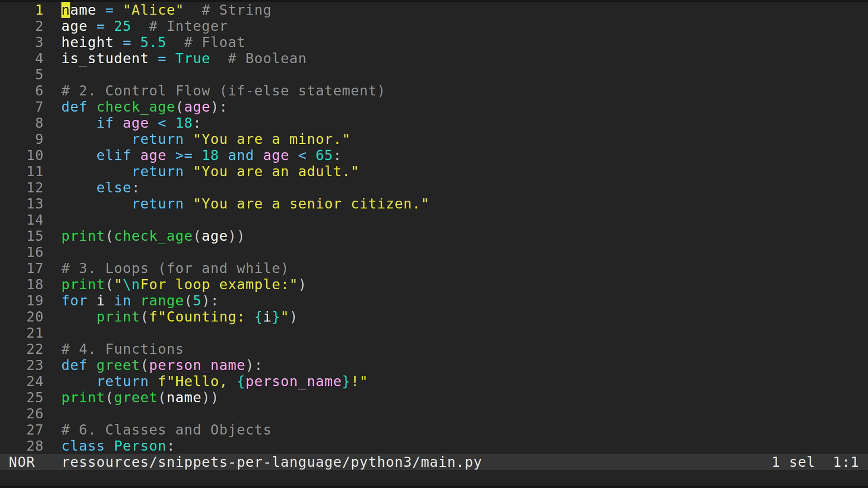Screen dimensions: 868x488
Task: Click the class Person declaration on line 28
Action: [118, 446]
